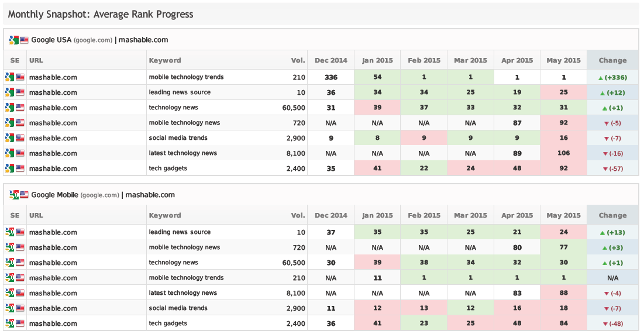Click the green cell showing rank 54

pos(377,77)
